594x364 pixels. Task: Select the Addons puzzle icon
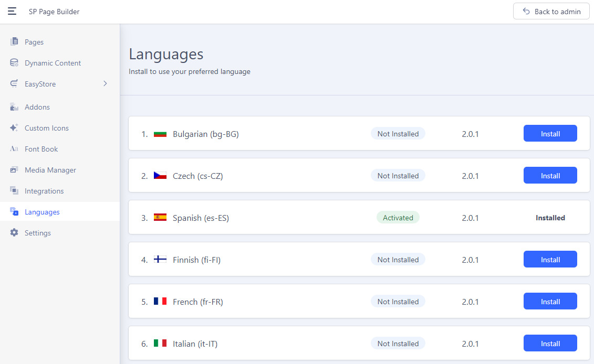14,107
